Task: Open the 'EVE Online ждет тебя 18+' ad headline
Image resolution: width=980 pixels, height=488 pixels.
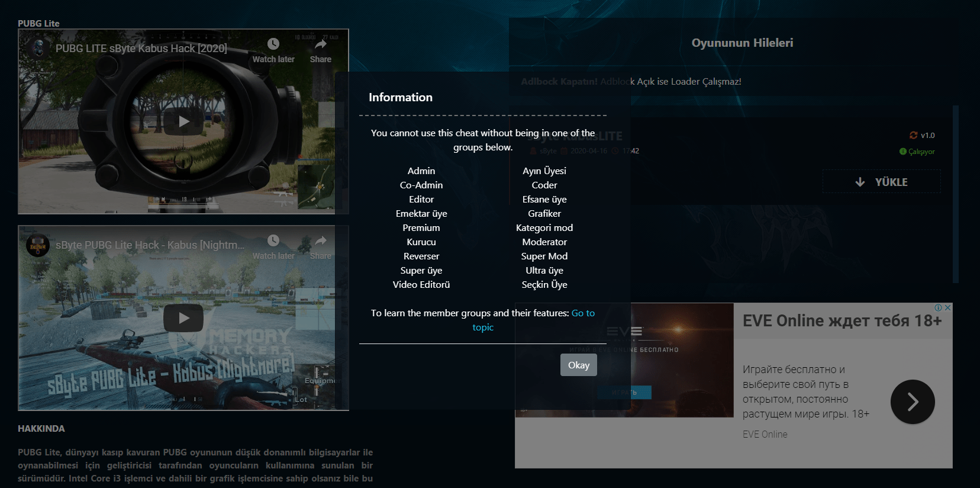Action: [842, 321]
